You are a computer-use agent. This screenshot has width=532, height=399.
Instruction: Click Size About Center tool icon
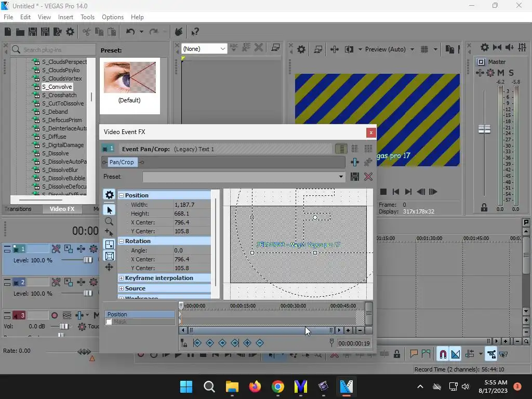pyautogui.click(x=109, y=256)
